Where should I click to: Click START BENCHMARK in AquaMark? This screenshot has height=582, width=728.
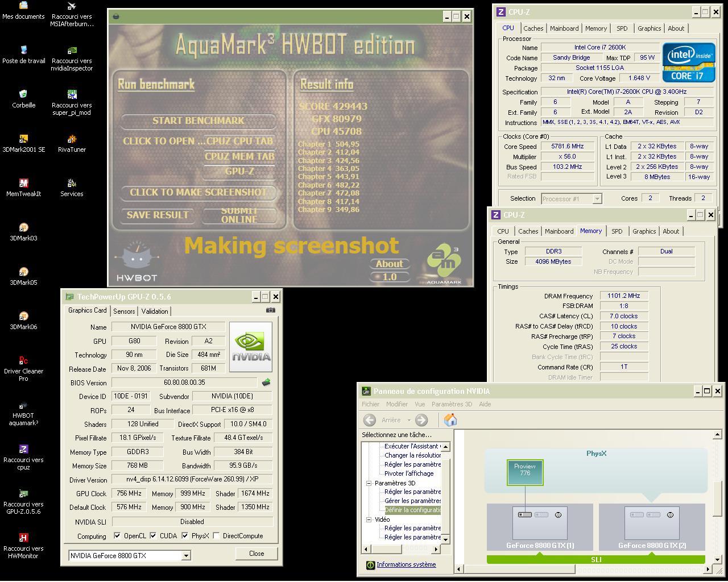(198, 120)
